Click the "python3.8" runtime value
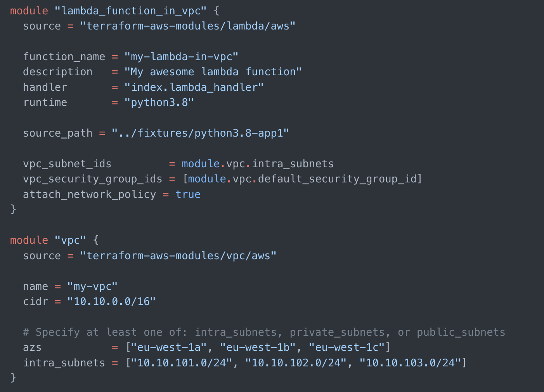 click(x=159, y=102)
